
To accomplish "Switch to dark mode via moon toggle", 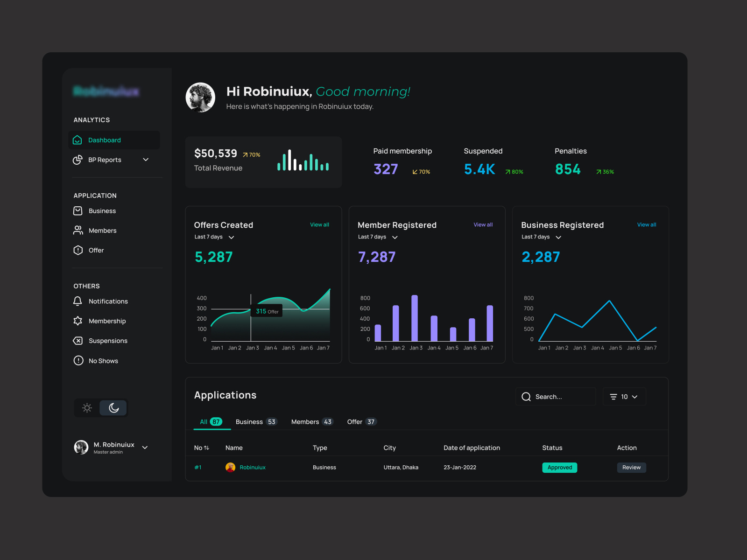I will click(113, 408).
